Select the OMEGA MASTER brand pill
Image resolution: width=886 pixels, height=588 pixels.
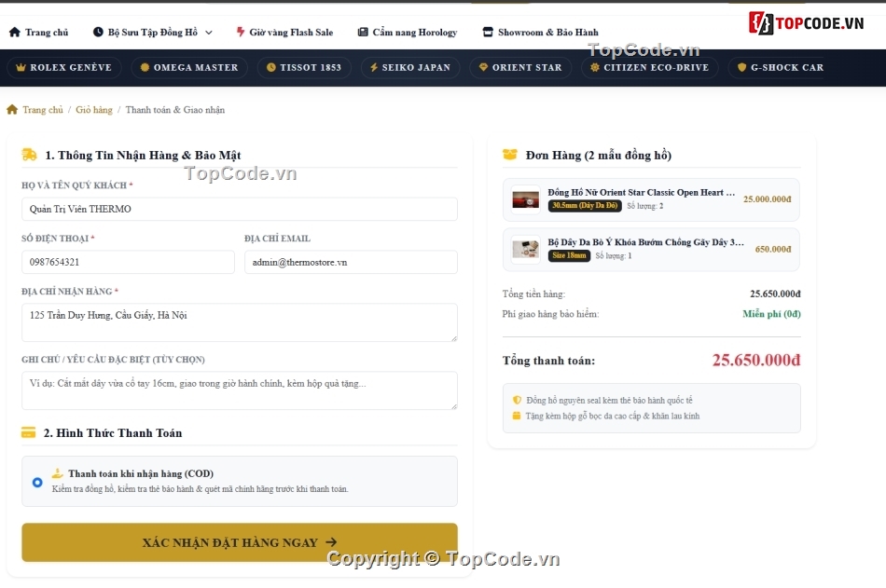coord(189,67)
